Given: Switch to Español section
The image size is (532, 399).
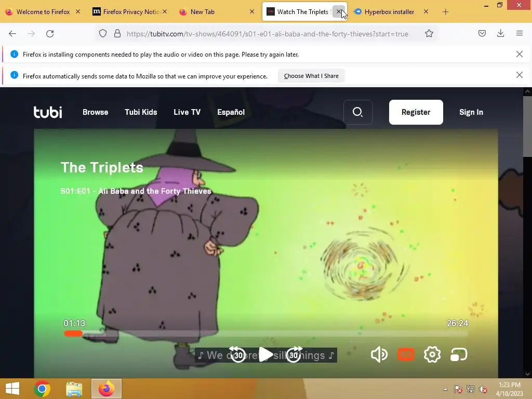Looking at the screenshot, I should coord(231,112).
